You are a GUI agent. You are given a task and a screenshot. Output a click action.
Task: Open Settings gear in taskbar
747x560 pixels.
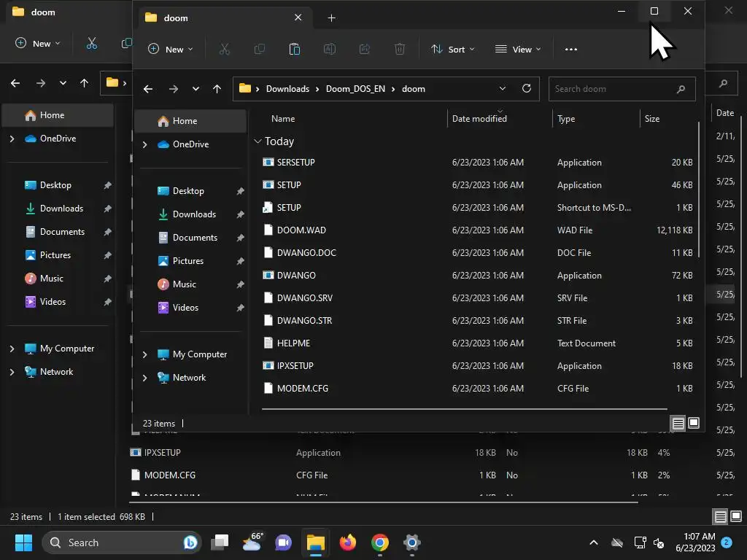(x=411, y=542)
